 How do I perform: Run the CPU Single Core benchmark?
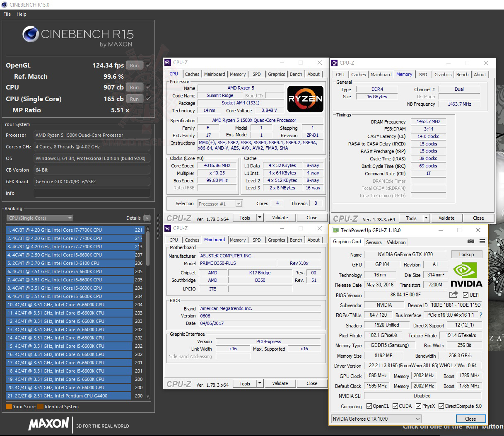[x=135, y=99]
